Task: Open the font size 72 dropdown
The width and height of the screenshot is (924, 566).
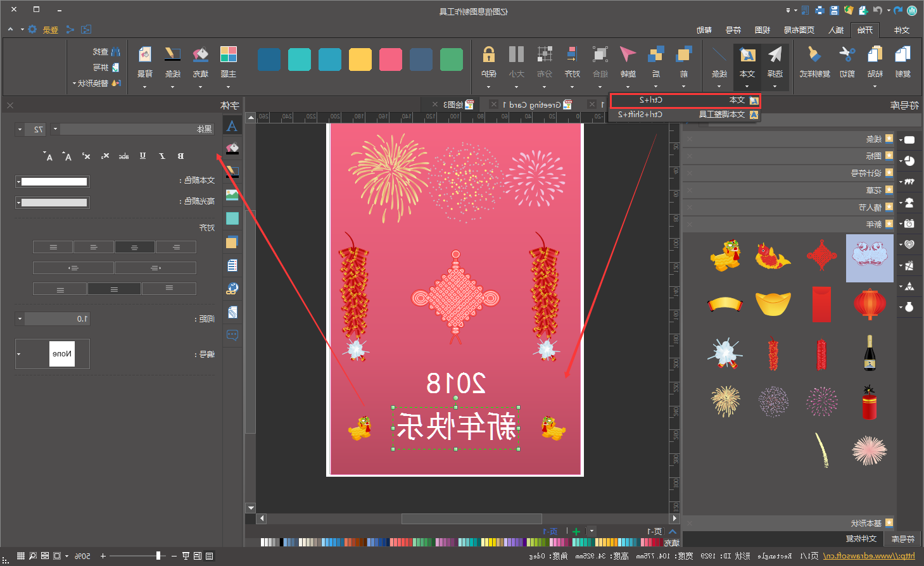Action: [20, 129]
